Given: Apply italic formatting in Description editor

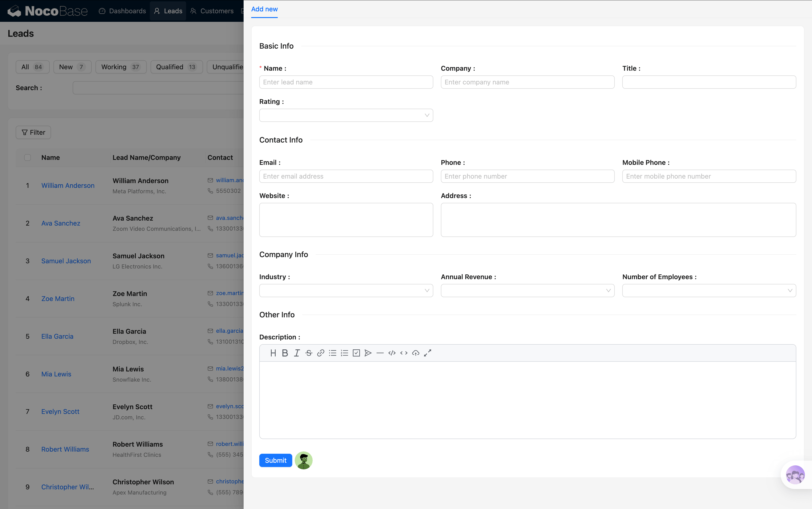Looking at the screenshot, I should [x=297, y=353].
